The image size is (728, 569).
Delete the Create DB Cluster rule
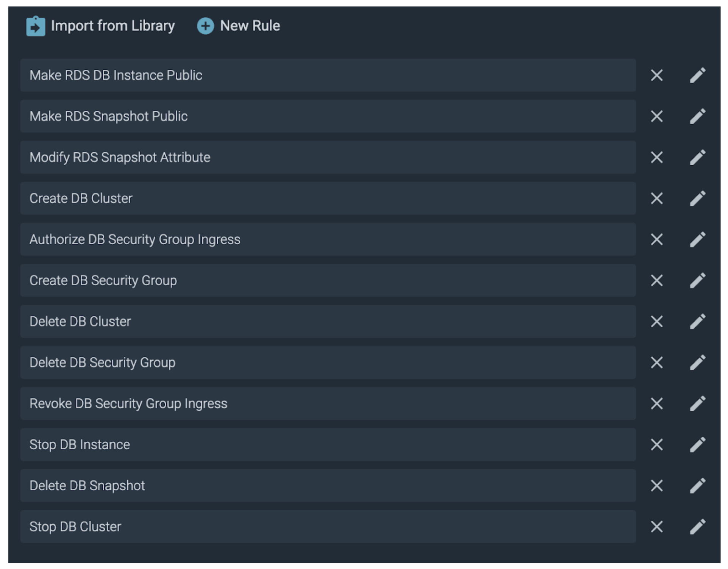click(x=656, y=198)
